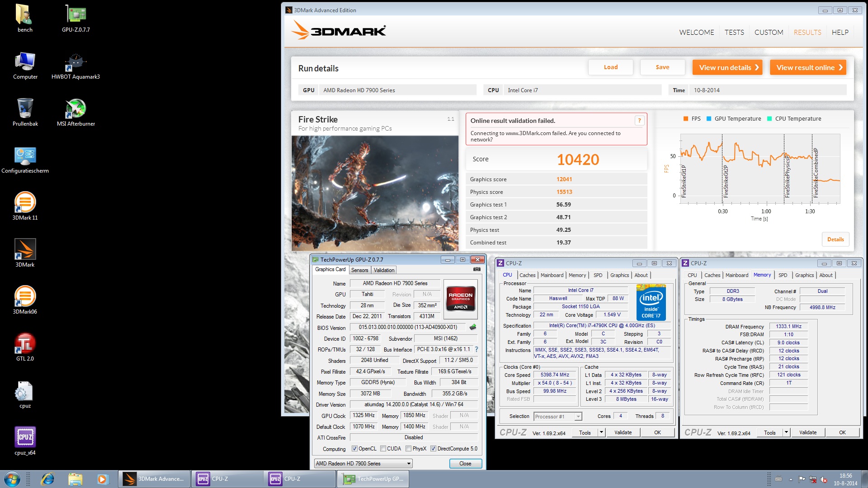
Task: Open the Computer desktop icon
Action: 25,66
